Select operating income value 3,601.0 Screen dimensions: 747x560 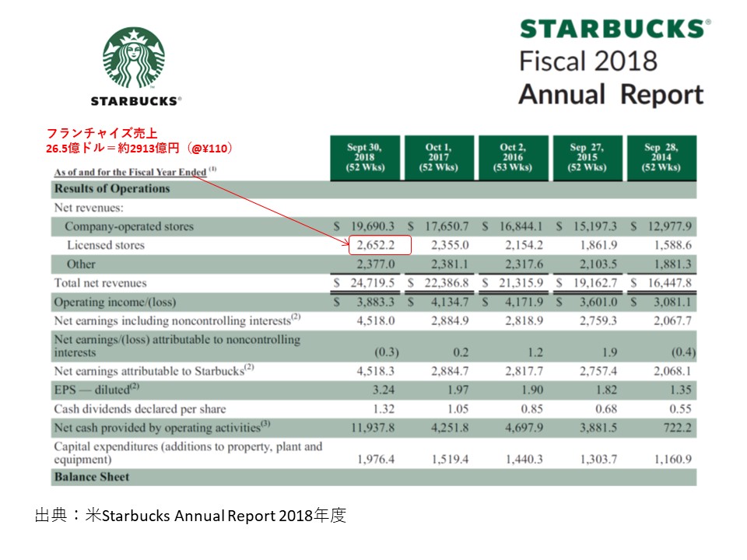coord(598,302)
